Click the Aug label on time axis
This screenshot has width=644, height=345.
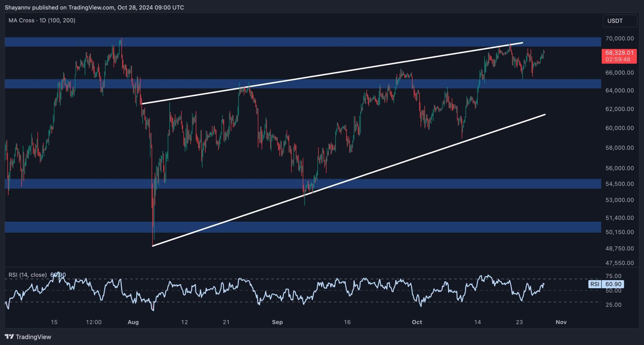(133, 322)
